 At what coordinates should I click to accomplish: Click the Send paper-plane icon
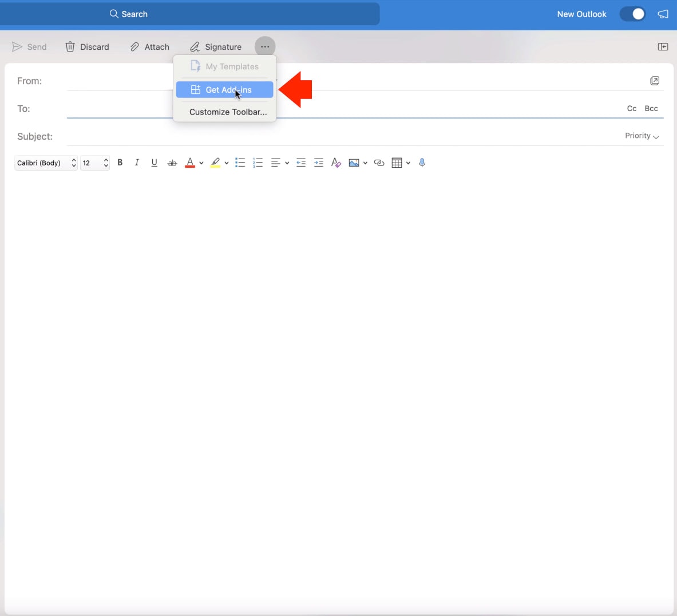[17, 46]
